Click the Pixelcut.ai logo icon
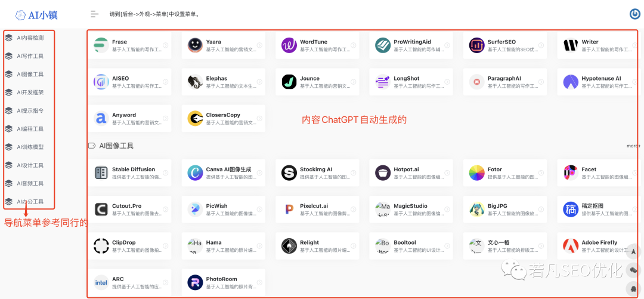 pyautogui.click(x=289, y=209)
